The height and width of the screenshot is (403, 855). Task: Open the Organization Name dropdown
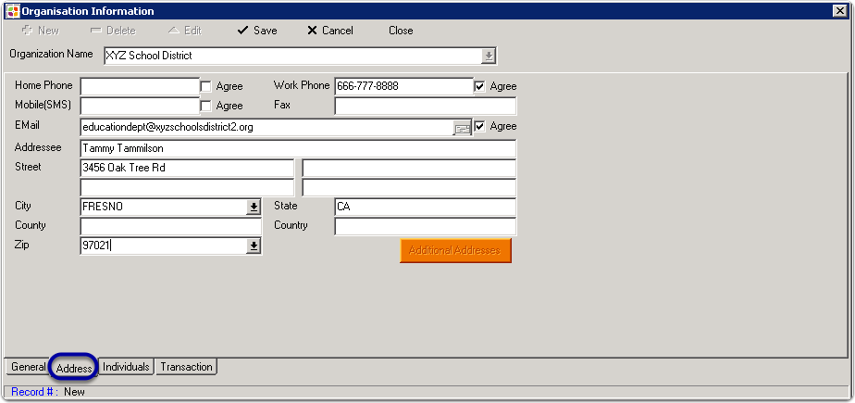(488, 56)
